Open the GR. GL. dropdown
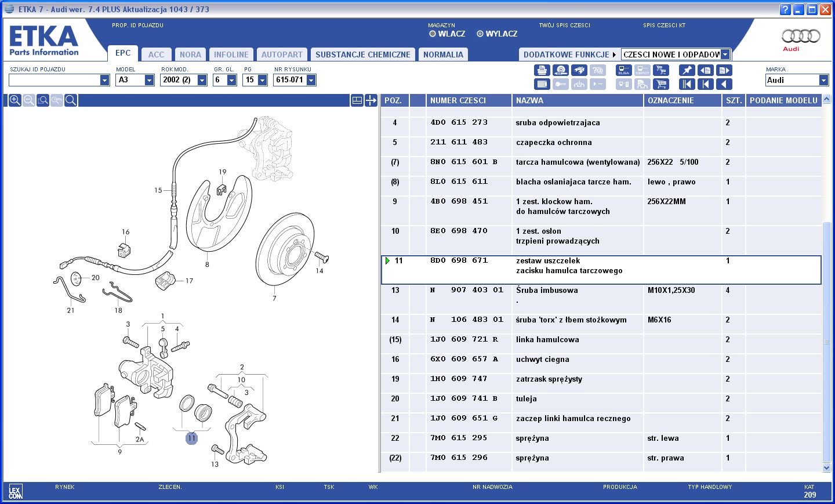 click(231, 80)
